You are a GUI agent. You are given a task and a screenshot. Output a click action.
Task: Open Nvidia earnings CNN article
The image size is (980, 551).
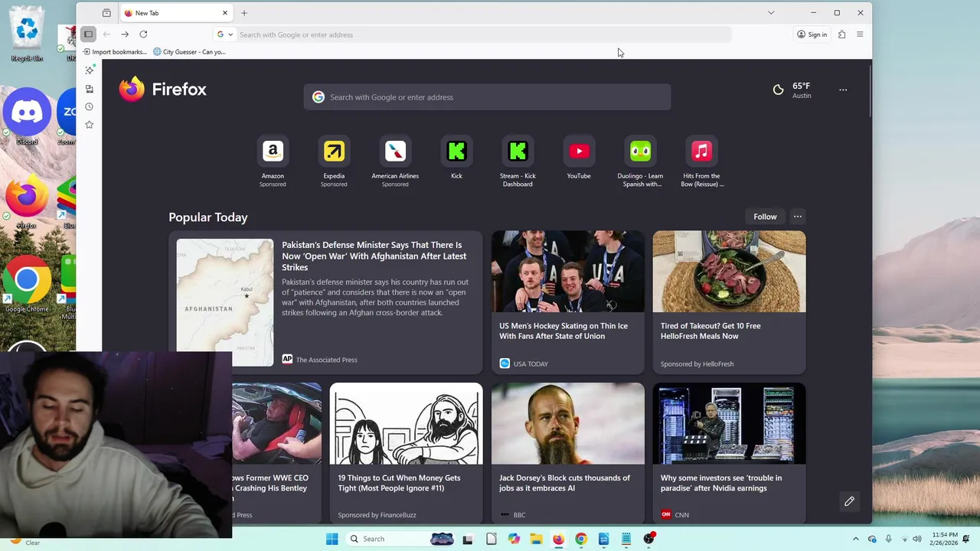[729, 453]
